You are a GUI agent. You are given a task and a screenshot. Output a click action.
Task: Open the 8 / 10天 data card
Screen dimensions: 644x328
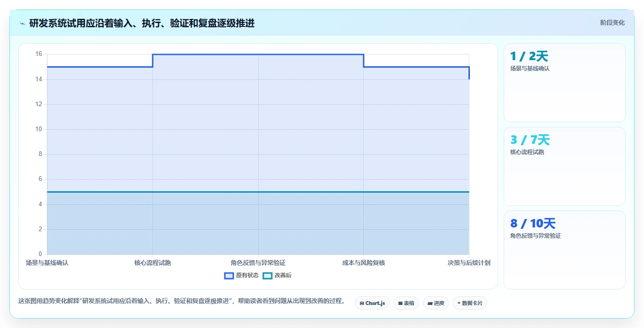tap(564, 250)
